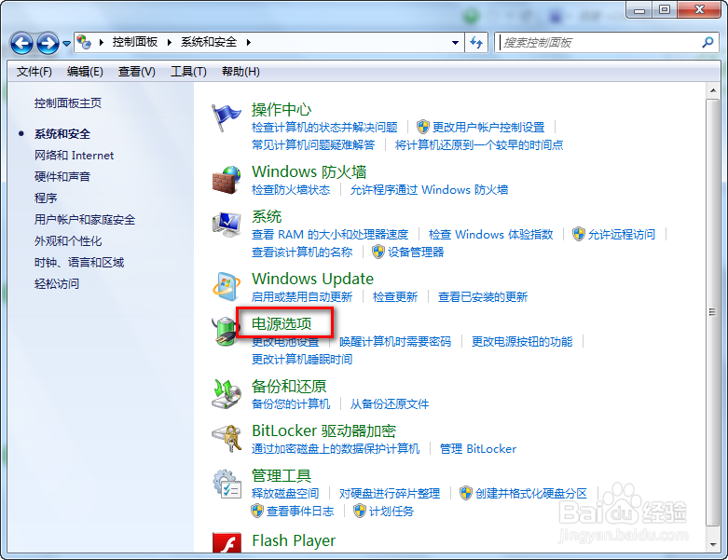728x560 pixels.
Task: Open 轻松访问 in sidebar
Action: pos(57,283)
